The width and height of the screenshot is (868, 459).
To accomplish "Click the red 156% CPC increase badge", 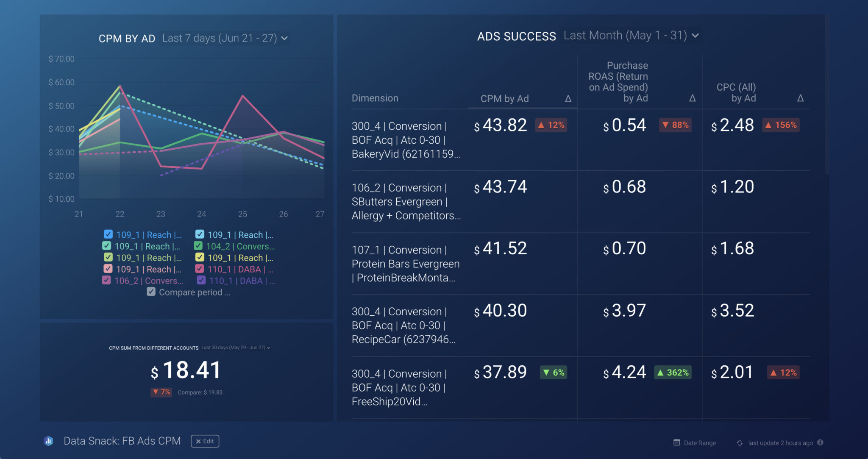I will click(781, 125).
